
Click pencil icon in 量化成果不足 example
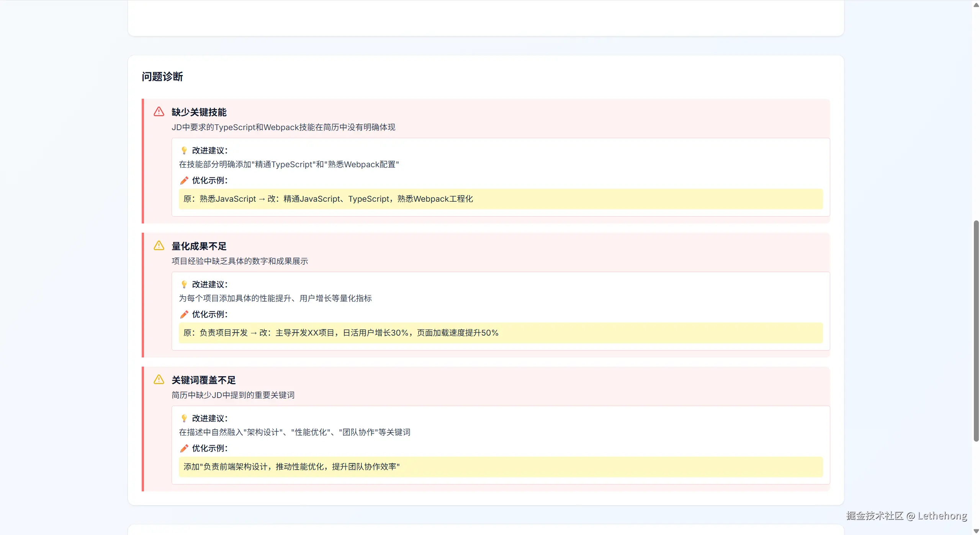pos(184,314)
